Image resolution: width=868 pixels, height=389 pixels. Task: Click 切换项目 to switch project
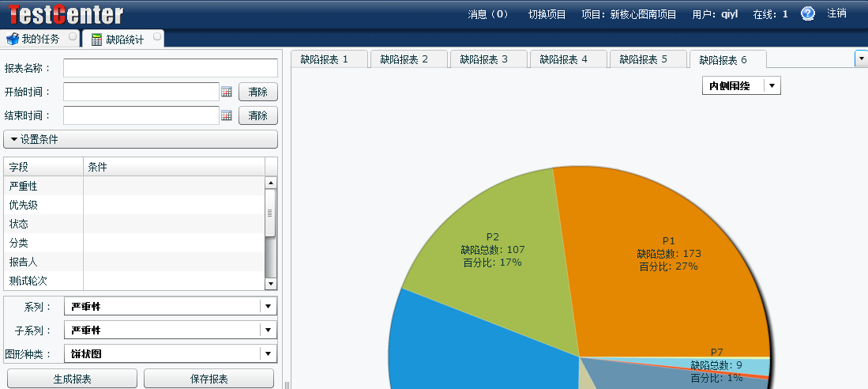[547, 14]
